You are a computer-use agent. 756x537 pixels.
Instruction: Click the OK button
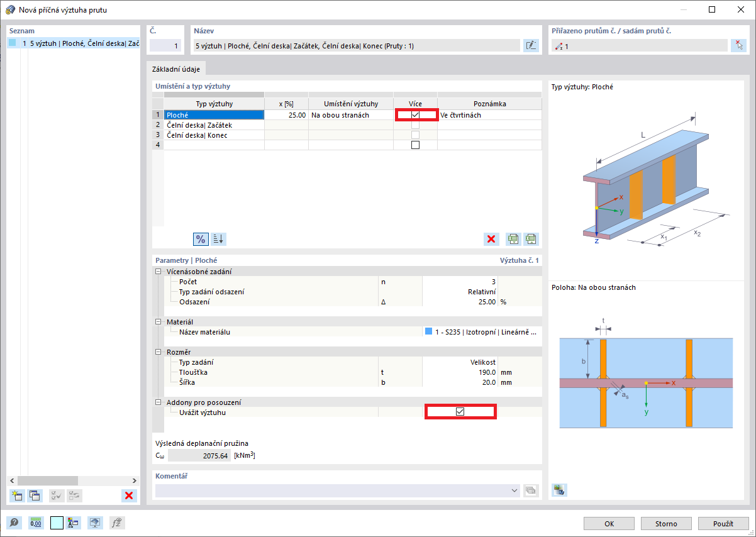point(609,523)
